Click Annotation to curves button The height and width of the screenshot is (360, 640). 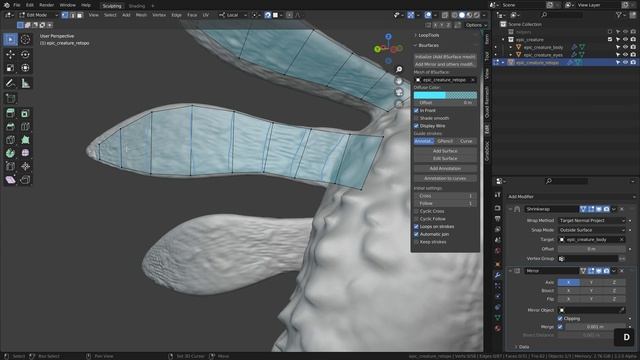(445, 179)
